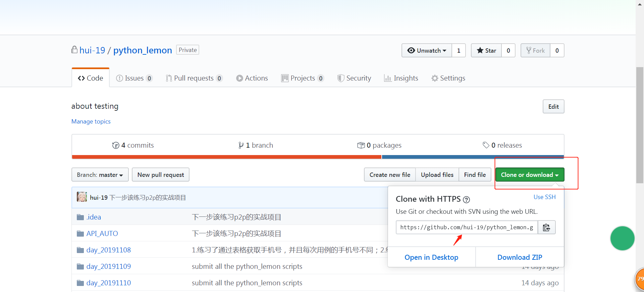Click the red language segment in the bar
The height and width of the screenshot is (292, 644).
(x=227, y=157)
